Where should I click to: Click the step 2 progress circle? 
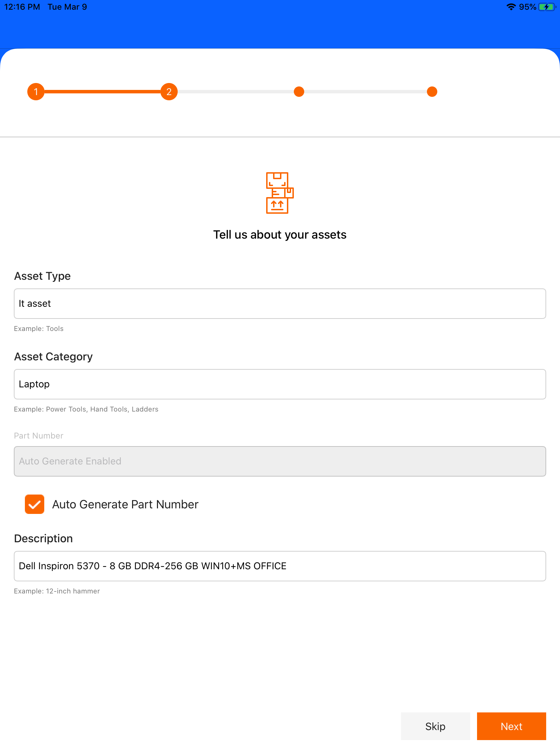169,92
